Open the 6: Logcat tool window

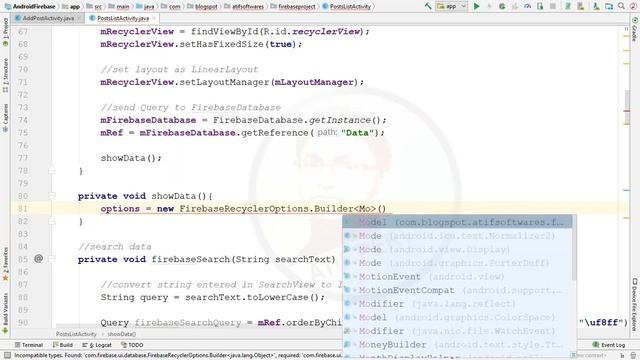coord(97,345)
